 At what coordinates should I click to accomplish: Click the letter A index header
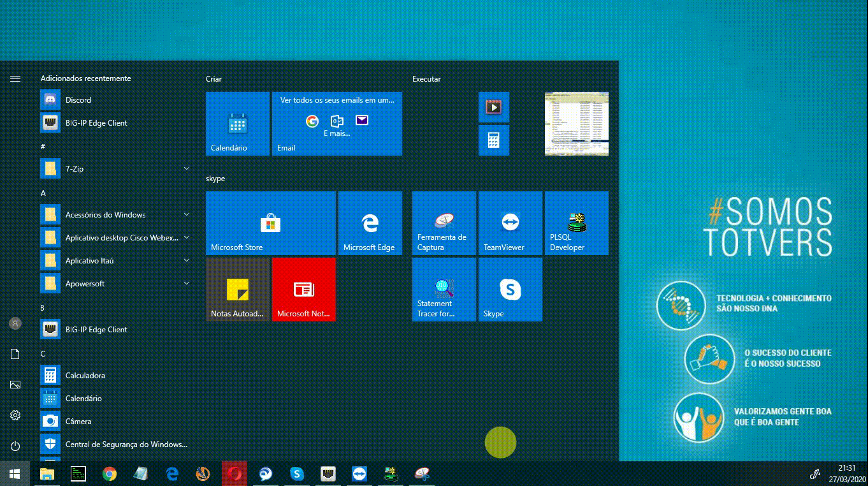(x=43, y=193)
